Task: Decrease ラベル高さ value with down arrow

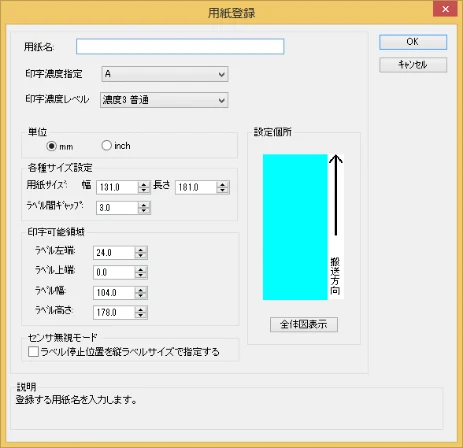Action: point(141,315)
